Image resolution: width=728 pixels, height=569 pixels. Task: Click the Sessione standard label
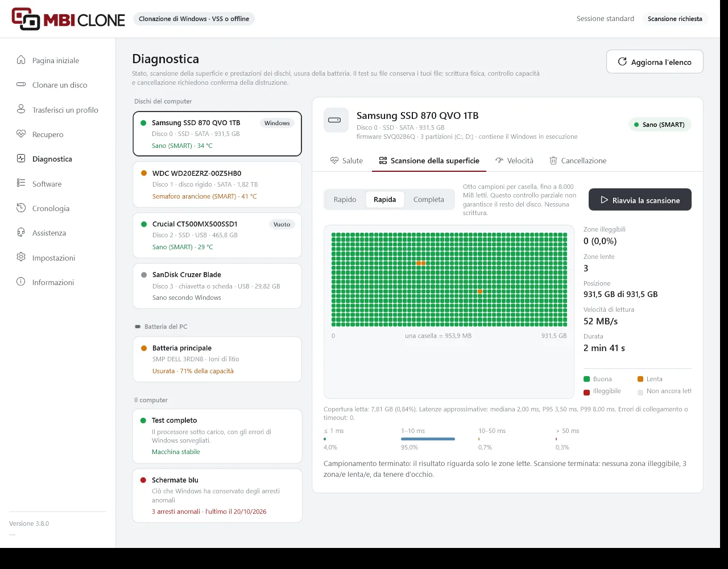tap(605, 19)
